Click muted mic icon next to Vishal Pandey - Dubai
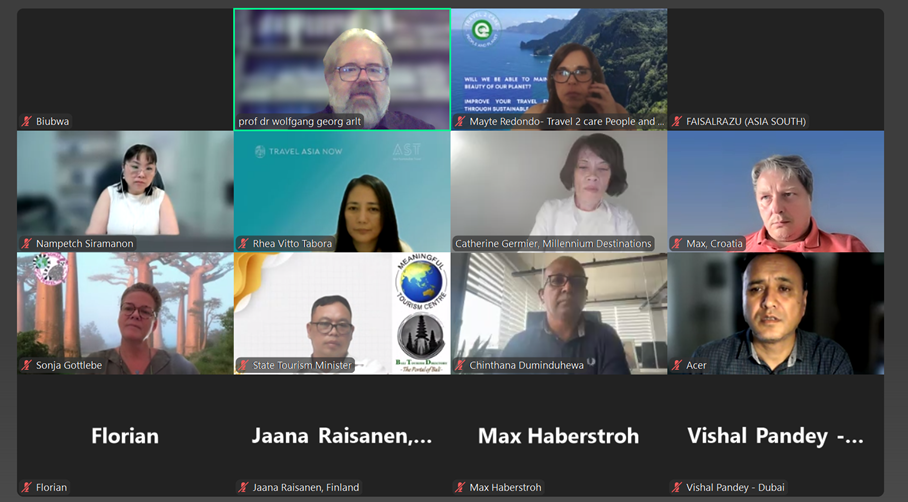This screenshot has height=502, width=908. 676,488
